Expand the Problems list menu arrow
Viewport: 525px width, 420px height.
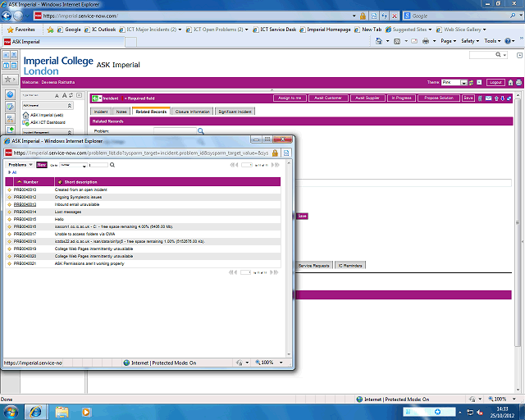click(30, 165)
